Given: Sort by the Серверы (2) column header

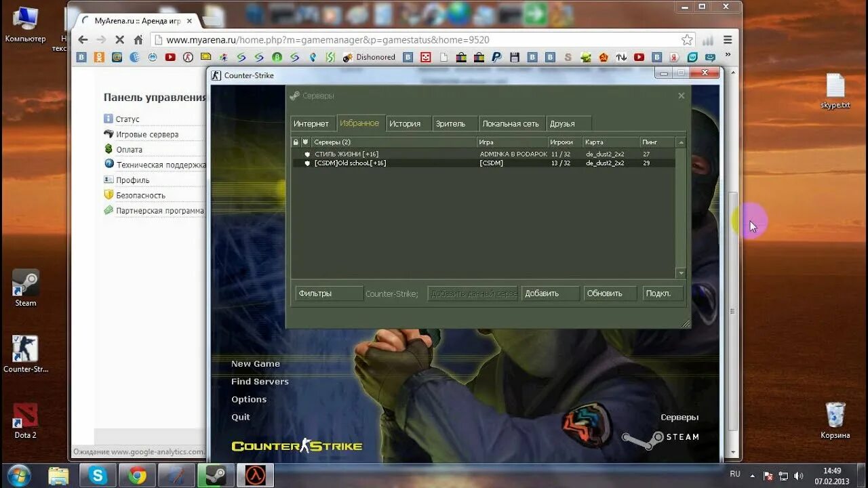Looking at the screenshot, I should [394, 142].
